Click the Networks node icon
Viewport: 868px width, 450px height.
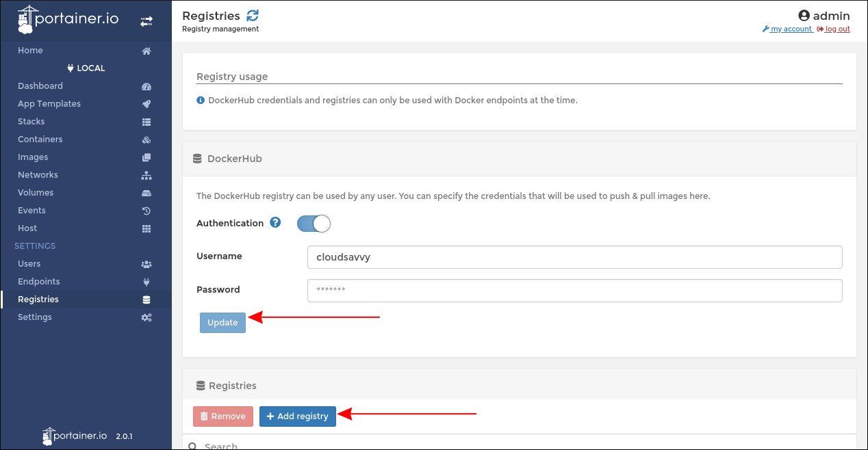tap(146, 174)
